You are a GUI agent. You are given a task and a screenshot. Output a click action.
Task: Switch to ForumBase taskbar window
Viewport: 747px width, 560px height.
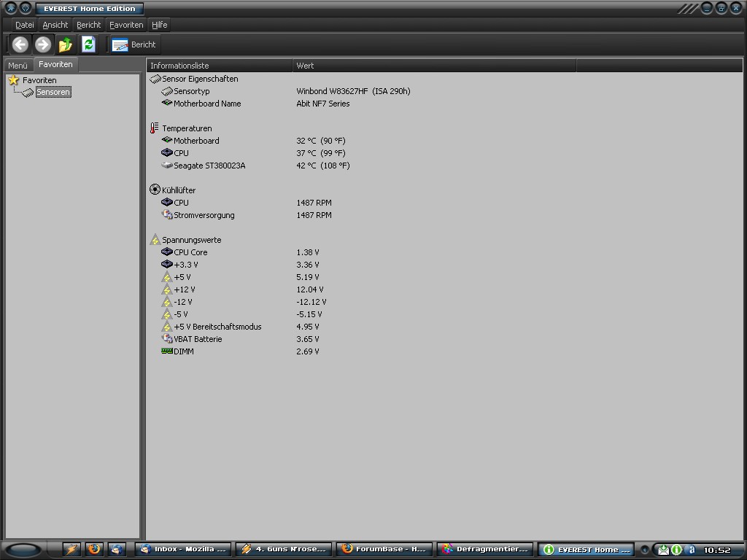(385, 549)
